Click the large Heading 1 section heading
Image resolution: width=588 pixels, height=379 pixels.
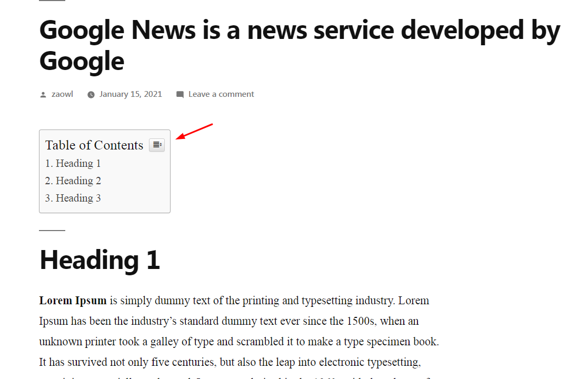(x=99, y=260)
